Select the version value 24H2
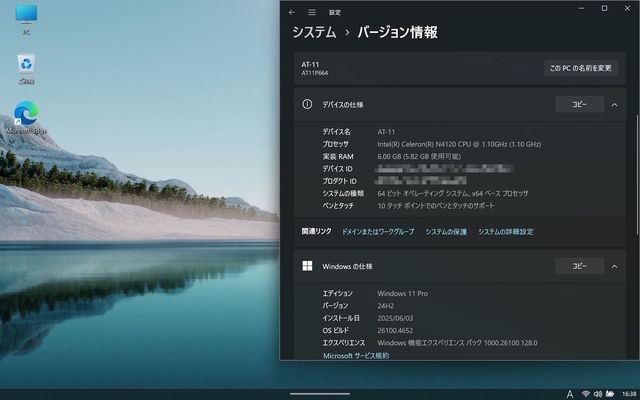The width and height of the screenshot is (640, 400). (x=386, y=306)
